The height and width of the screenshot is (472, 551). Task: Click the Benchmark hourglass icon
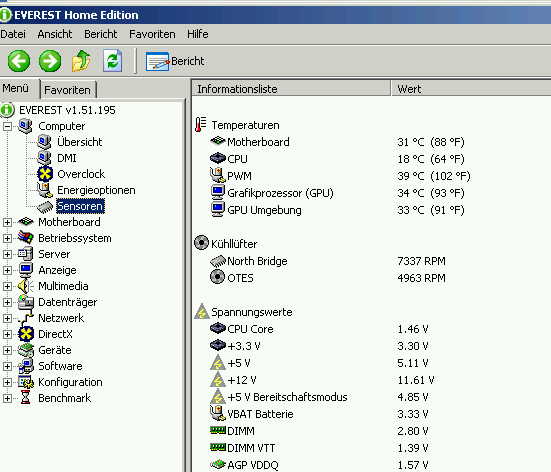25,398
